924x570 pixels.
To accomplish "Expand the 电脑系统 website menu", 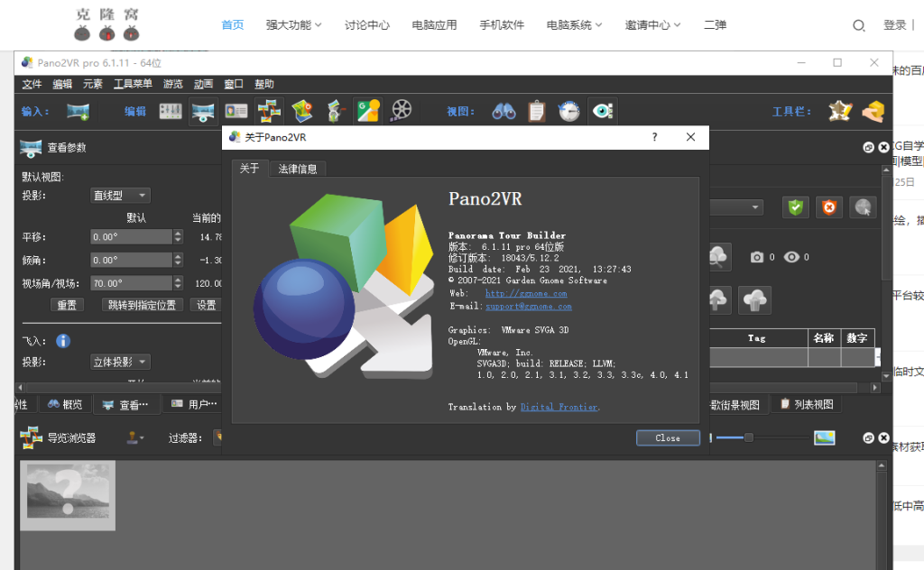I will pos(574,24).
